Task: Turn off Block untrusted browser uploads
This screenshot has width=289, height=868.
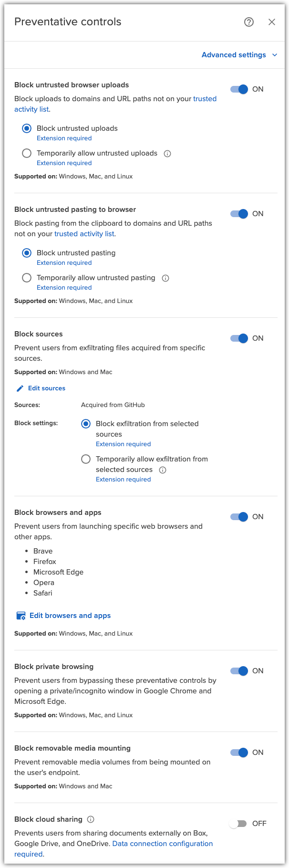Action: pyautogui.click(x=238, y=89)
